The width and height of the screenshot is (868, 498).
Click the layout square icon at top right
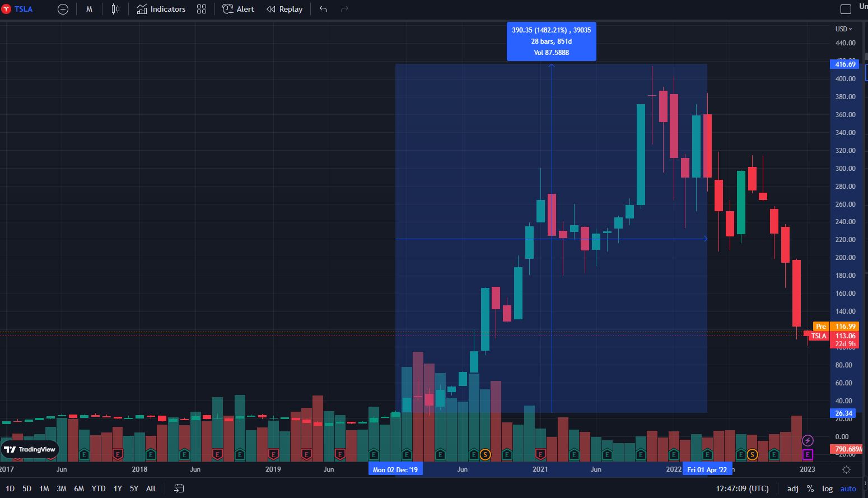[846, 9]
